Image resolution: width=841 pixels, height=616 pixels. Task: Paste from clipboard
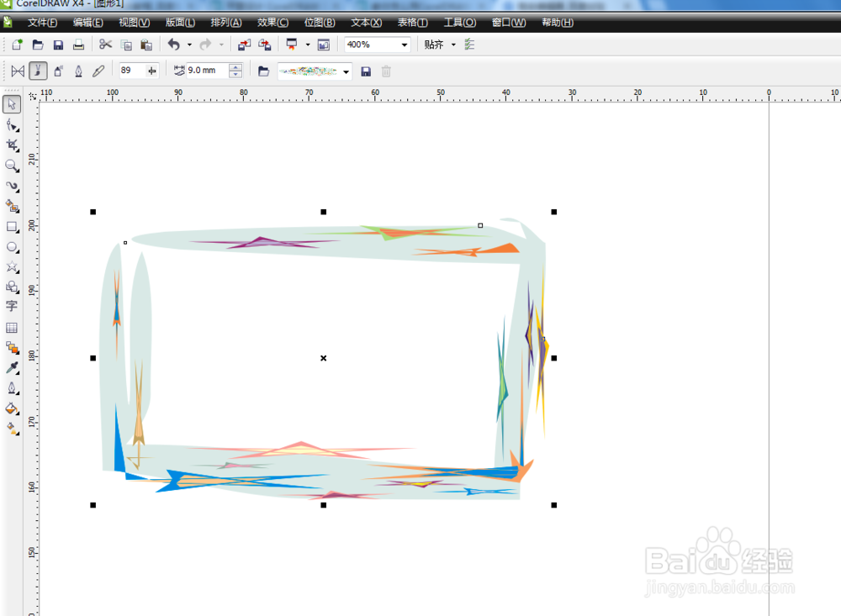145,45
